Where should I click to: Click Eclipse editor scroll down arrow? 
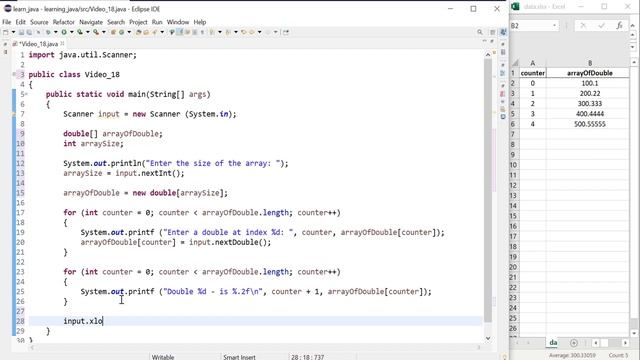488,338
